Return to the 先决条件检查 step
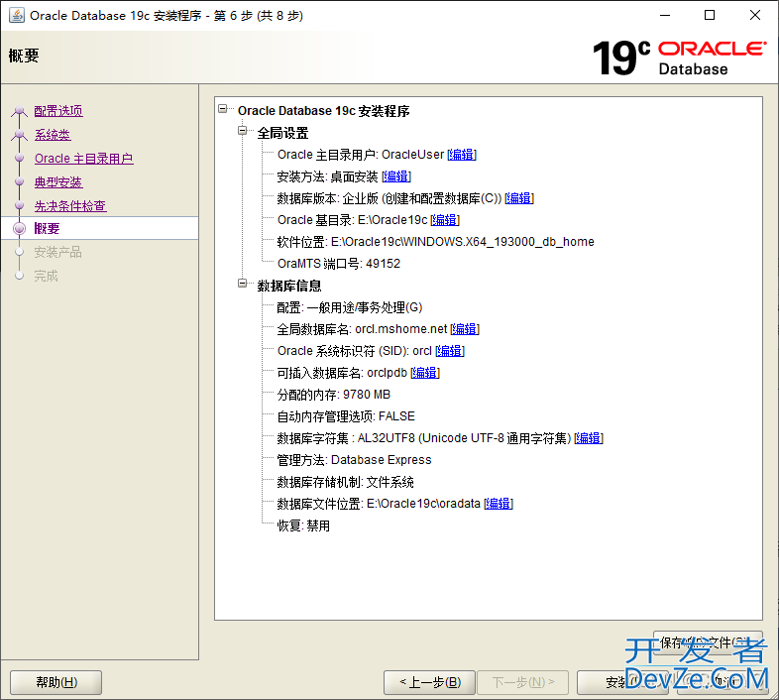The height and width of the screenshot is (700, 779). (x=70, y=206)
